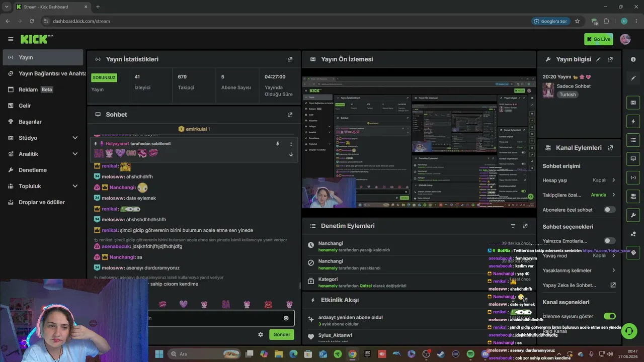Screen dimensions: 644x362
Task: Toggle stream preview widget icon in right sidebar
Action: pos(633,103)
